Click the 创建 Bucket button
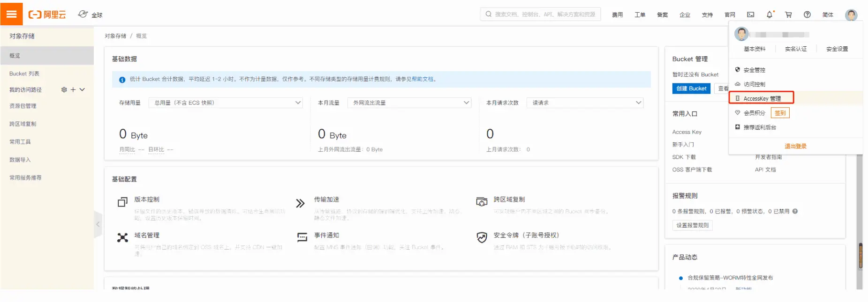 click(691, 88)
